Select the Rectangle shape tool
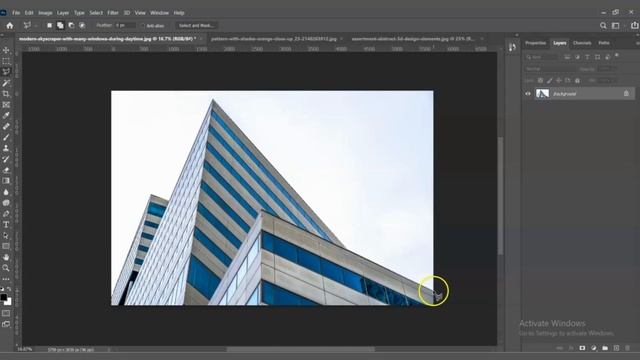 coord(6,246)
